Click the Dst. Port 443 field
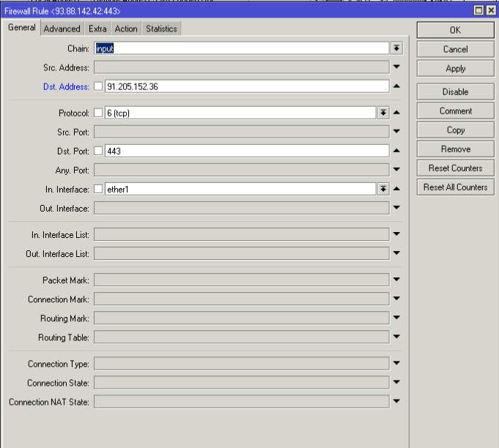Viewport: 499px width, 448px height. (247, 151)
